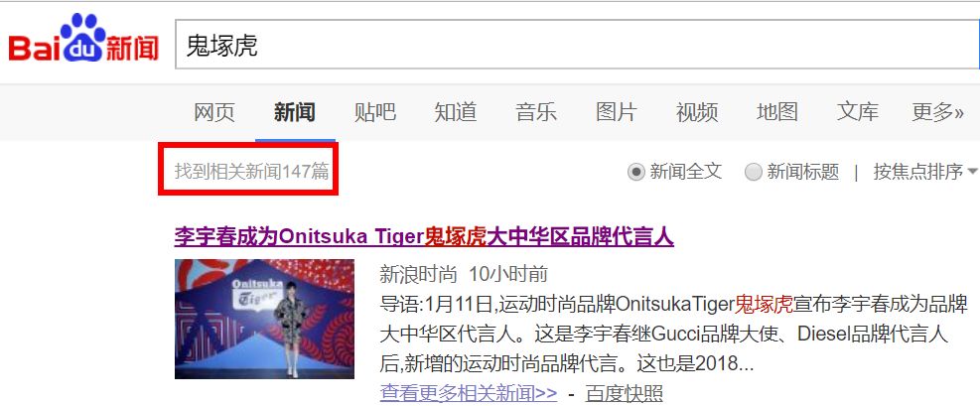Open the 百度快照 cached link
Viewport: 980px width, 406px height.
[x=624, y=393]
